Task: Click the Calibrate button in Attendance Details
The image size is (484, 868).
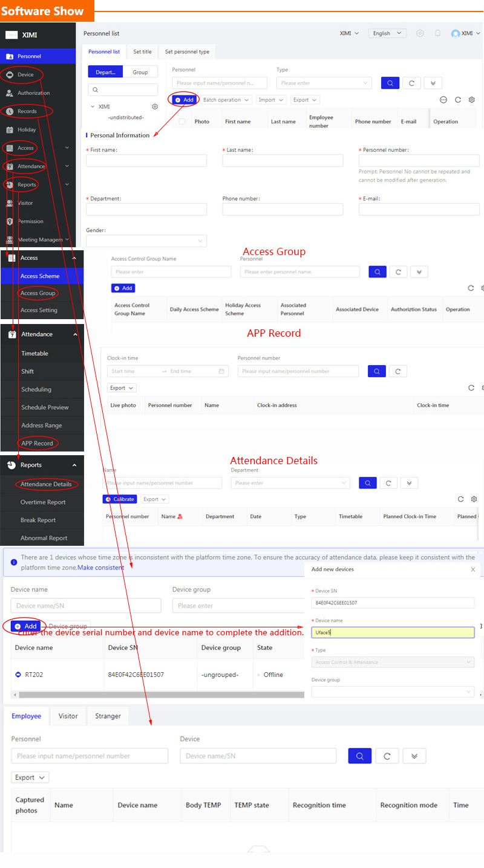Action: point(120,499)
